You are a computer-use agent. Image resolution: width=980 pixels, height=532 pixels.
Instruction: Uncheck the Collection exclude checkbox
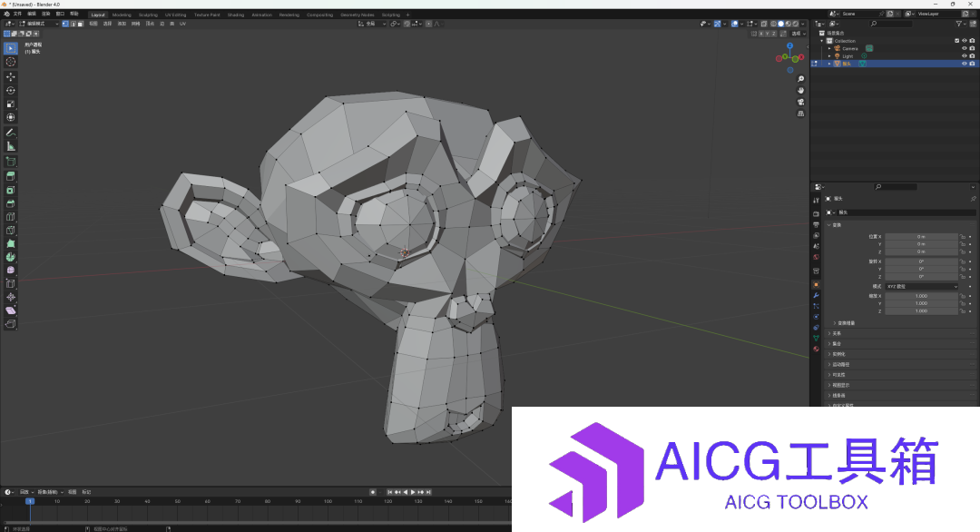957,41
